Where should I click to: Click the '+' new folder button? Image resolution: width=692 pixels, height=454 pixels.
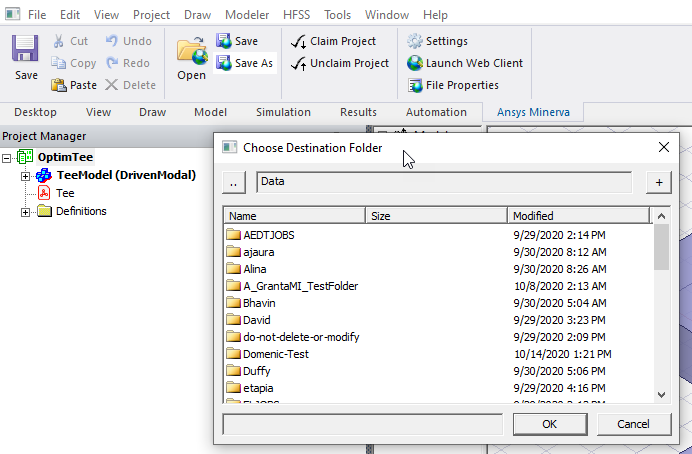(659, 182)
